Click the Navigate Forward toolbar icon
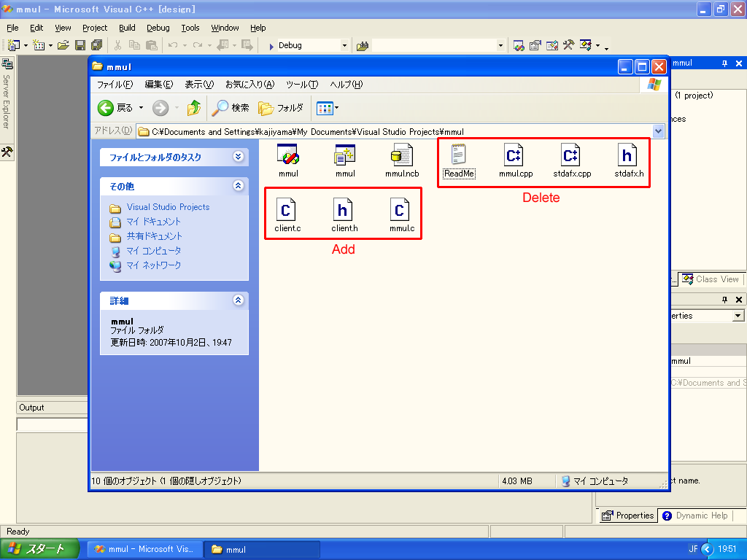 coord(247,45)
